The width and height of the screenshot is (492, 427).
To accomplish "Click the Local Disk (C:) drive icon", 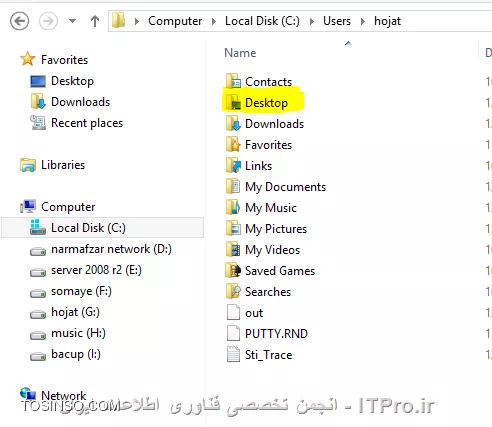I will pyautogui.click(x=38, y=227).
